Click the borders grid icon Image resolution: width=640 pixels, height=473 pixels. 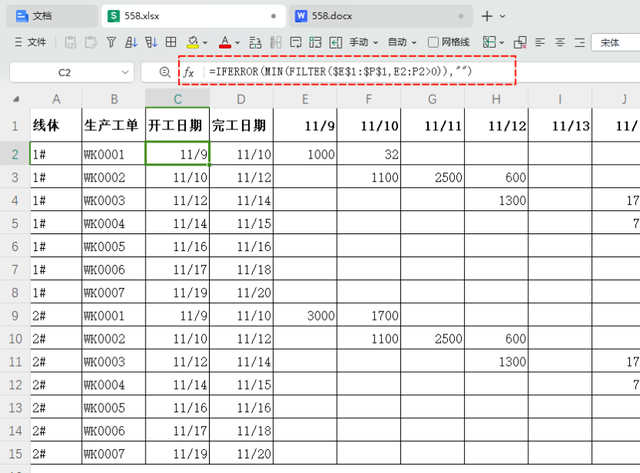coord(171,42)
